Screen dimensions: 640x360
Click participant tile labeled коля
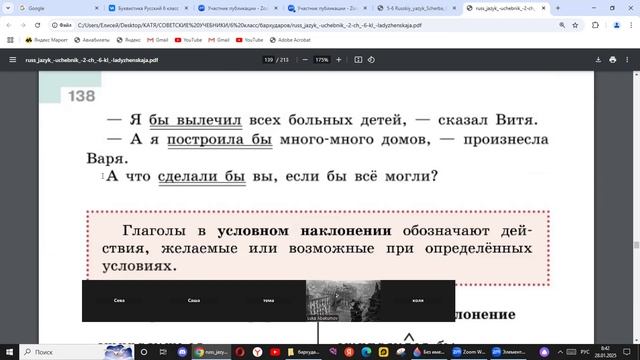pyautogui.click(x=418, y=301)
